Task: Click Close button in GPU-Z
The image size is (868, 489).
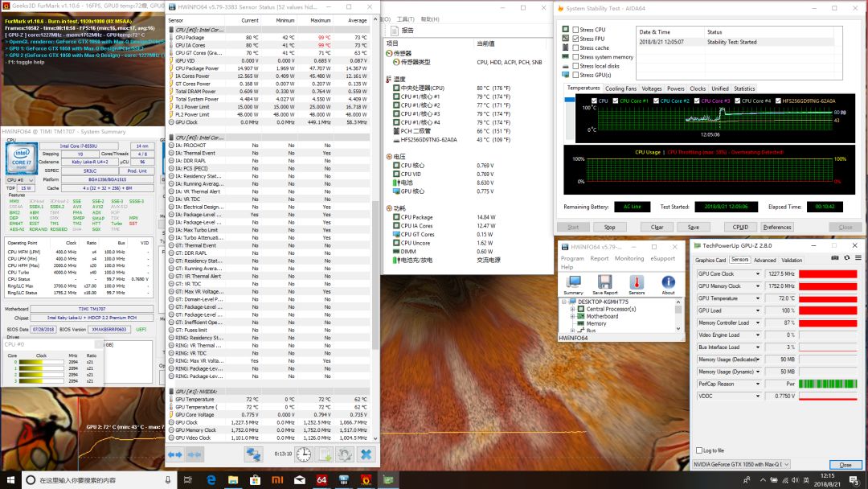Action: pos(845,465)
